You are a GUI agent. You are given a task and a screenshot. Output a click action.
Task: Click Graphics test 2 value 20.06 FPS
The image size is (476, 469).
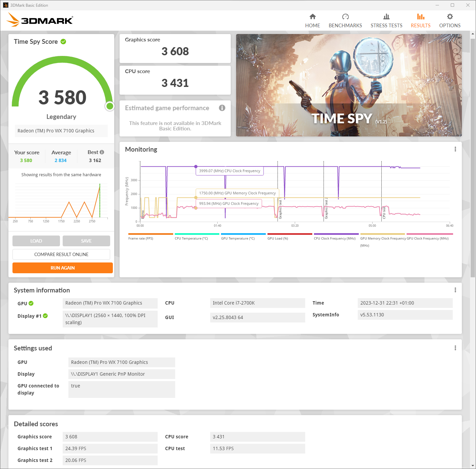(110, 460)
